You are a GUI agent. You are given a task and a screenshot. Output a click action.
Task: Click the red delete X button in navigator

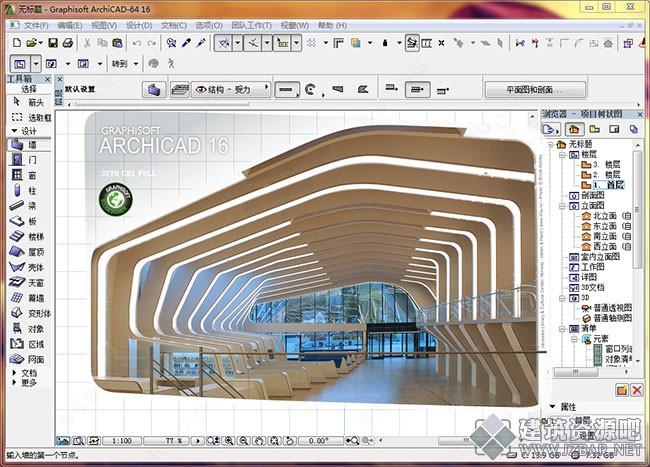coord(637,390)
